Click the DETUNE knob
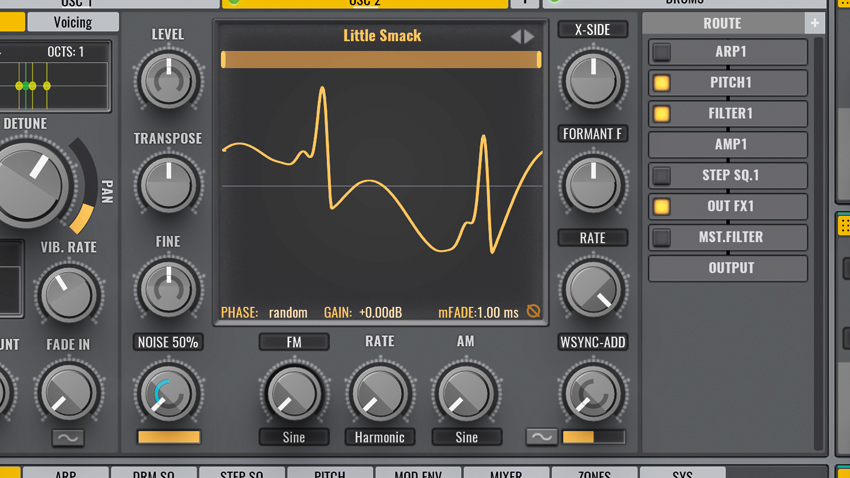Viewport: 850px width, 478px height. (27, 185)
